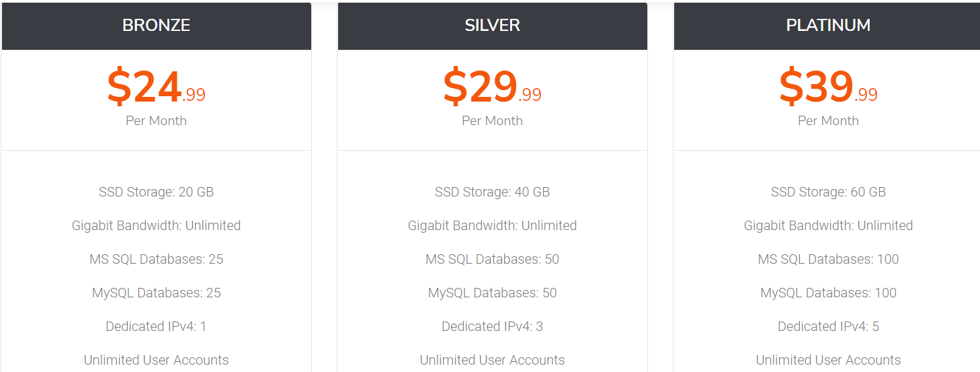Click Platinum Dedicated IPv4: 5
The width and height of the screenshot is (980, 372).
(828, 326)
